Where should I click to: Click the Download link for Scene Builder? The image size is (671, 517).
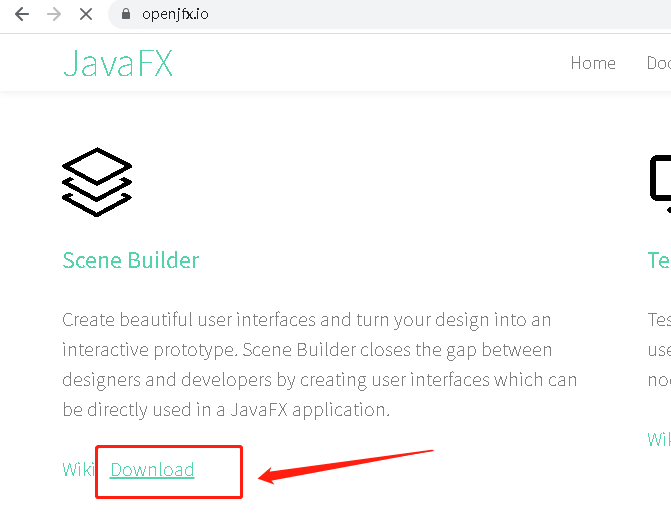tap(152, 470)
